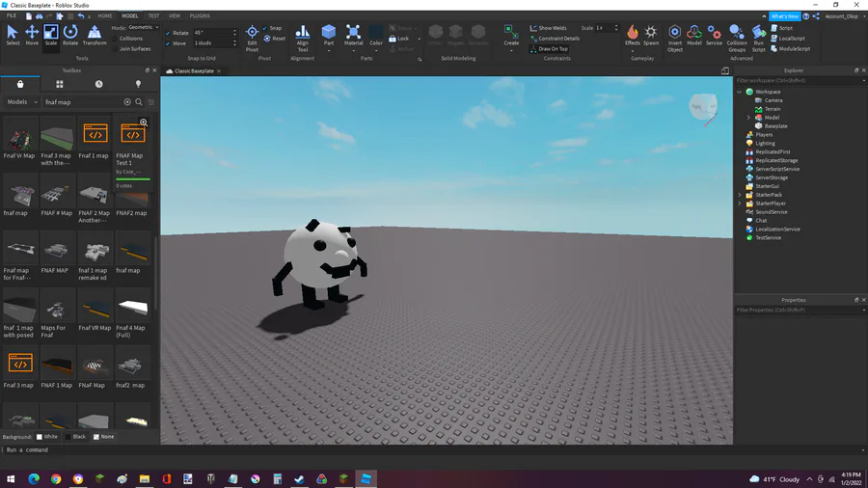
Task: Click the What's New button
Action: (x=784, y=16)
